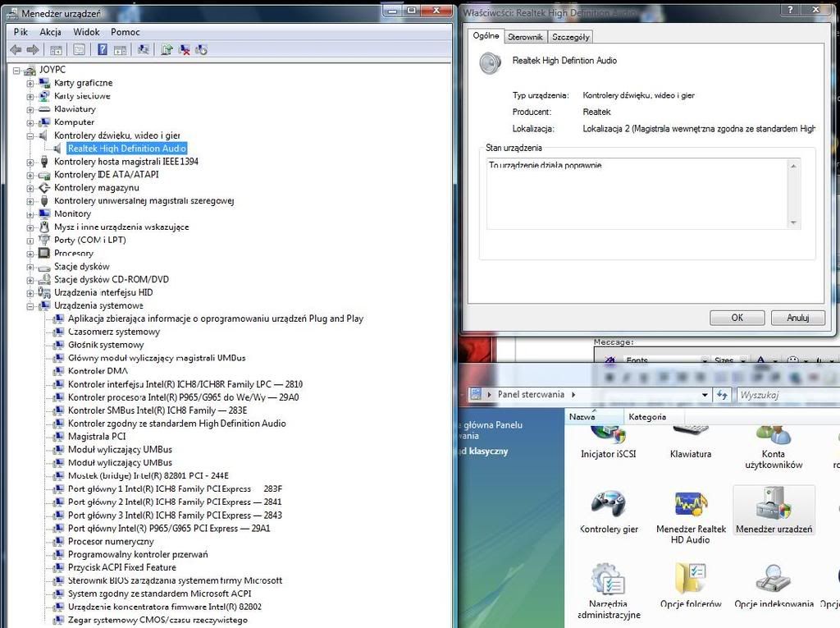Select Zegar systemowy CMOS/czasu rzeczywistego
The height and width of the screenshot is (628, 840).
click(x=158, y=620)
